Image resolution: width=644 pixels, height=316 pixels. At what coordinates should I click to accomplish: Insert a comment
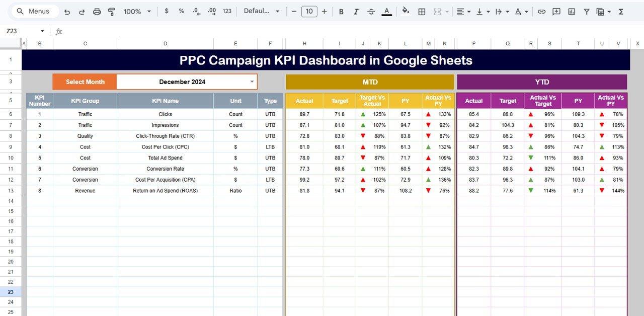(x=556, y=11)
